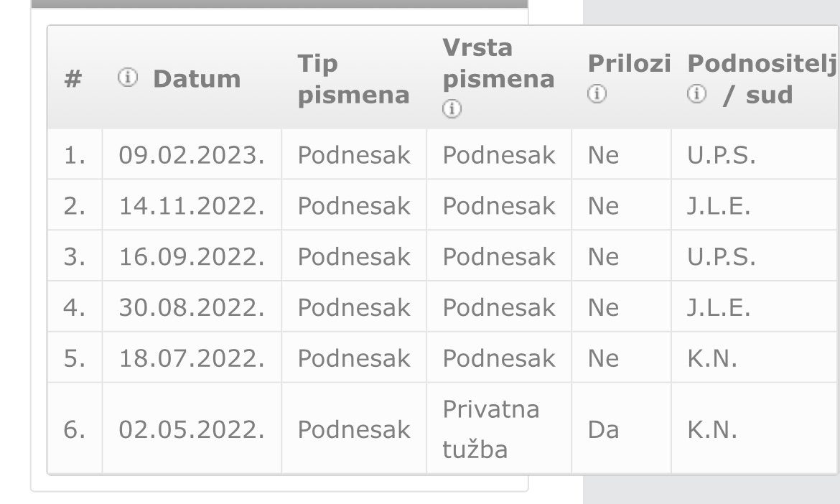Click the Tip pismena column header
Screen dimensions: 840x504
coord(353,79)
